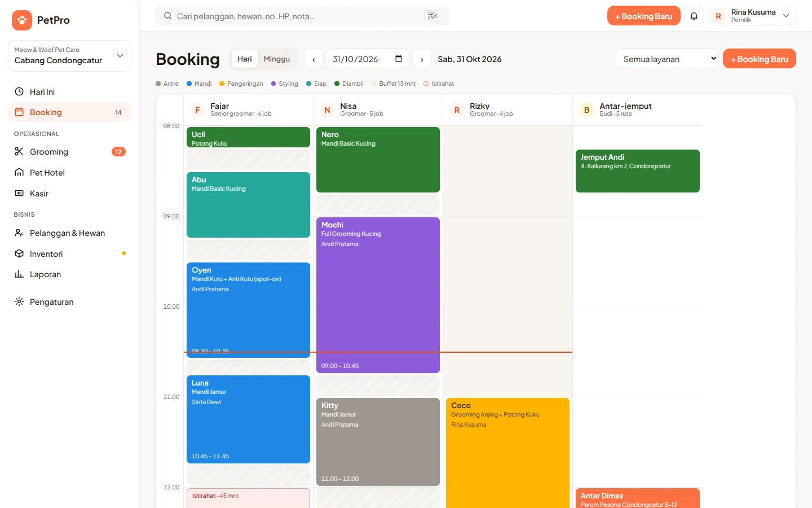Open Jemput Andi pickup card
Viewport: 812px width, 508px height.
click(x=637, y=171)
